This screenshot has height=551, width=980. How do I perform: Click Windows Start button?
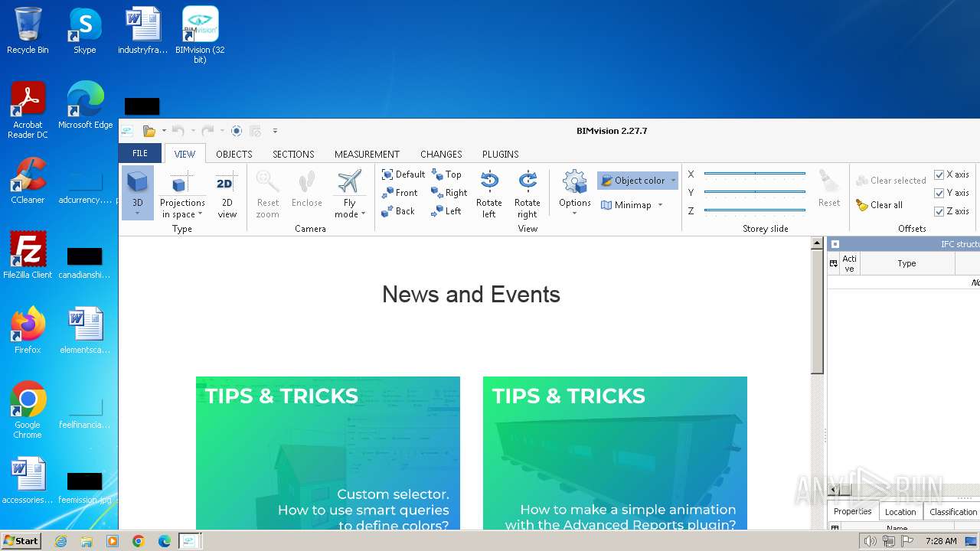tap(21, 541)
